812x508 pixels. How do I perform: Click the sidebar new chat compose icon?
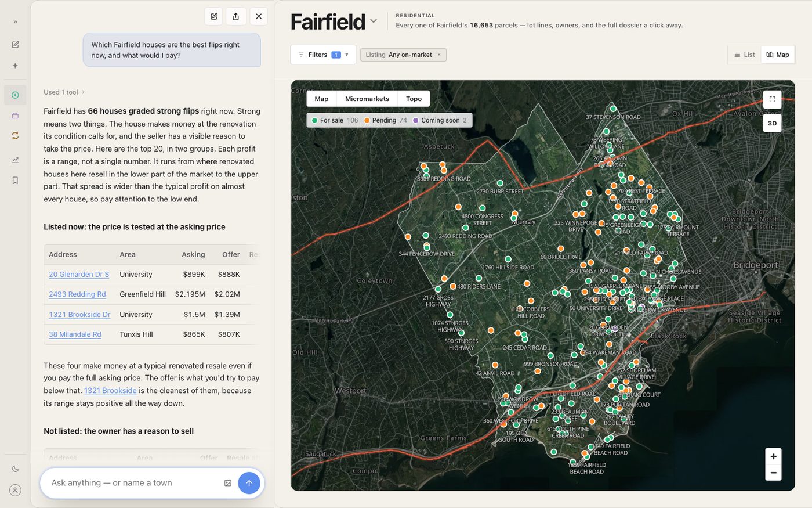(15, 44)
